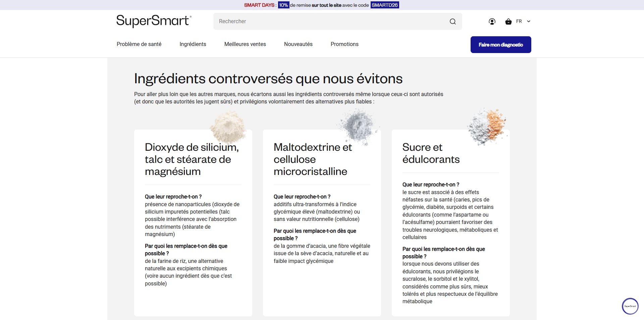Click the SMARTD26 promo code badge
This screenshot has height=320, width=644.
[x=385, y=5]
